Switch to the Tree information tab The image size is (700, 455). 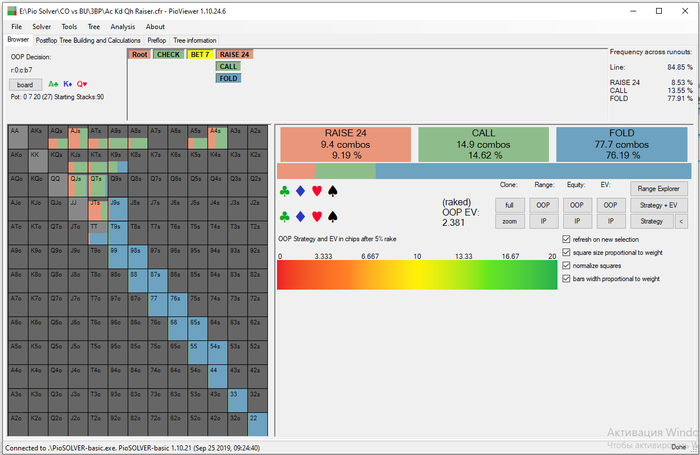195,40
